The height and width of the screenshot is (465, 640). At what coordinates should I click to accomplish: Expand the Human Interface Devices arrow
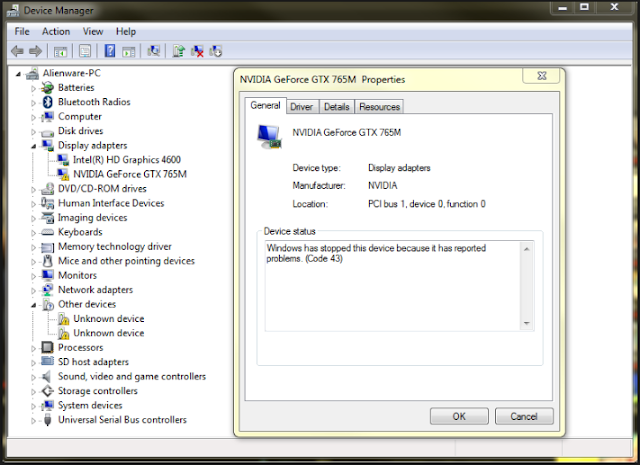[x=33, y=204]
